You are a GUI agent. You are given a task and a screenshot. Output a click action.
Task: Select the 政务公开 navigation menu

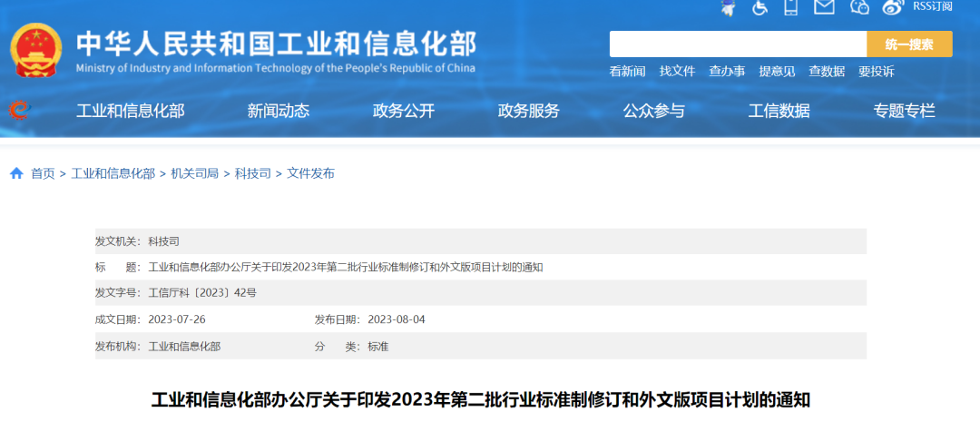tap(403, 112)
